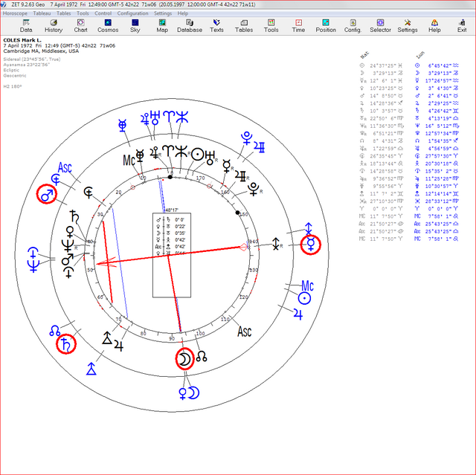This screenshot has height=475, width=476.
Task: Click the Tools toolbar icon
Action: pos(271,26)
